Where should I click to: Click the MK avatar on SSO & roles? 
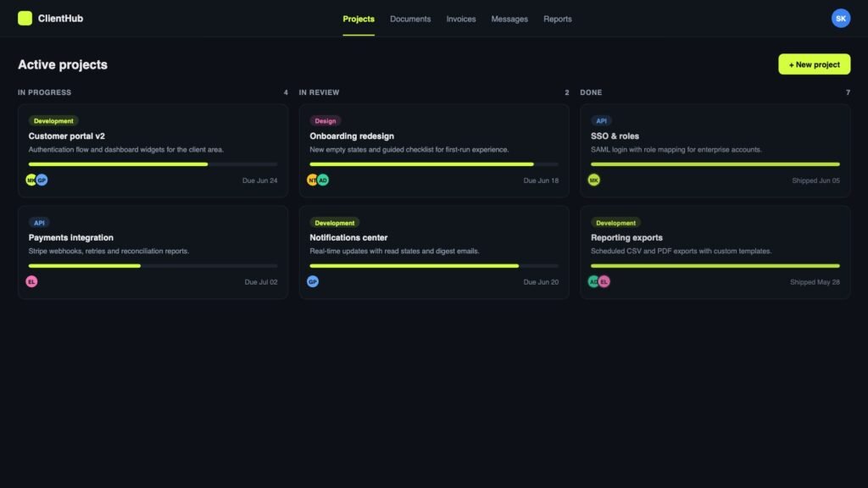click(593, 180)
